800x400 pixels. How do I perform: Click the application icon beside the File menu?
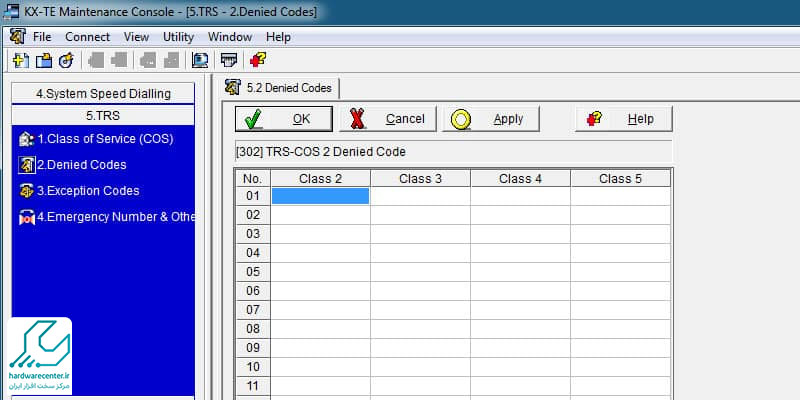(18, 37)
